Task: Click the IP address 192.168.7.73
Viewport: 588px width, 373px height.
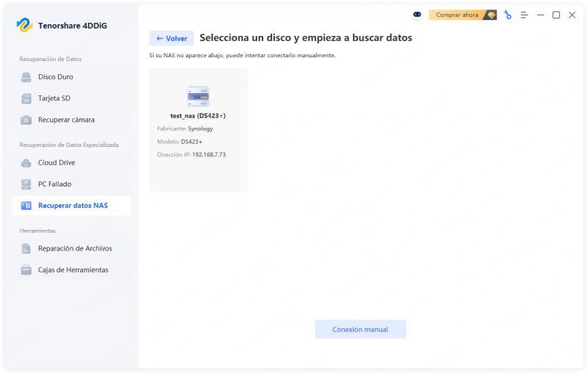Action: [x=209, y=155]
